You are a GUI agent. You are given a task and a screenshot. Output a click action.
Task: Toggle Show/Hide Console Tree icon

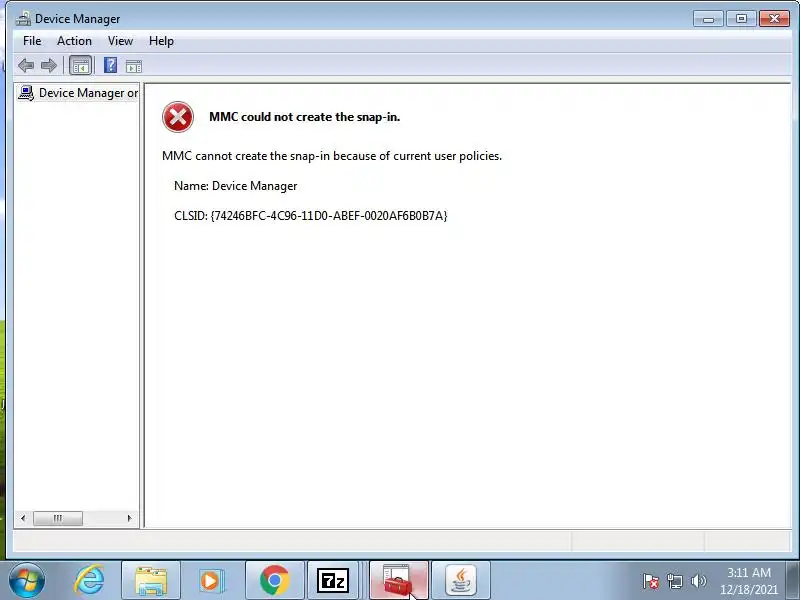[x=81, y=66]
